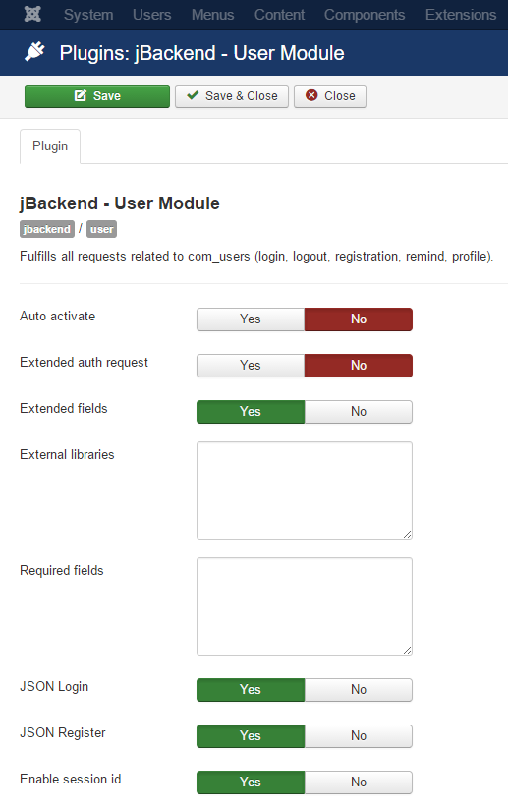This screenshot has height=812, width=508.
Task: Open the Components menu
Action: pyautogui.click(x=365, y=15)
